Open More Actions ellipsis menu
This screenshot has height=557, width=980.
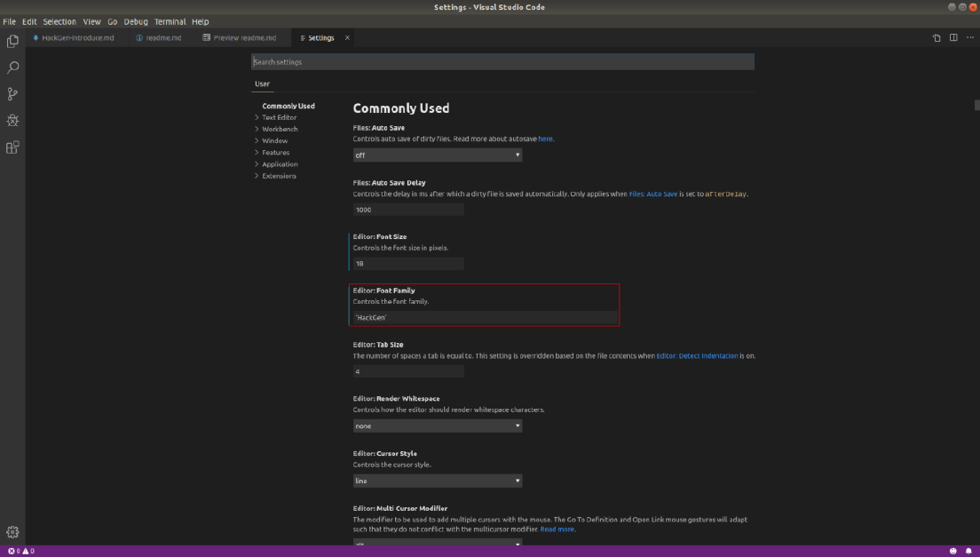[970, 37]
